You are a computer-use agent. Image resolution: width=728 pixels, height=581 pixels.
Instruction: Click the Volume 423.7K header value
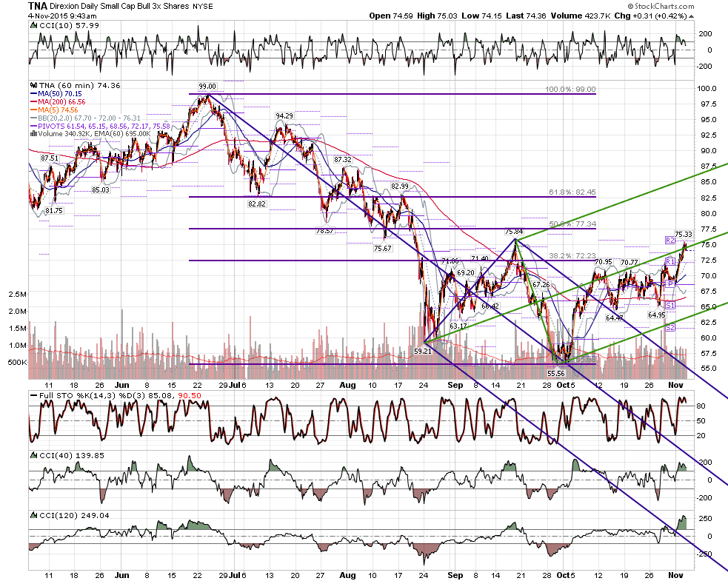[581, 16]
